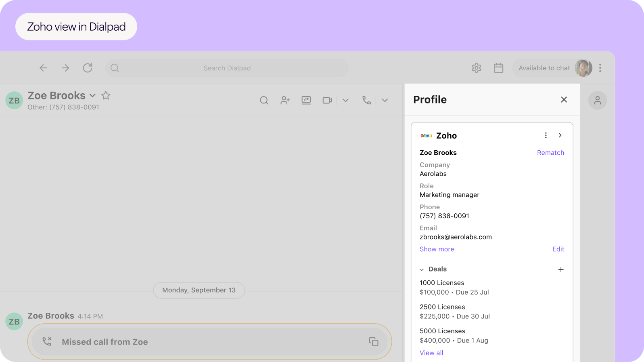Click Show more link
This screenshot has height=362, width=644.
[x=437, y=249]
